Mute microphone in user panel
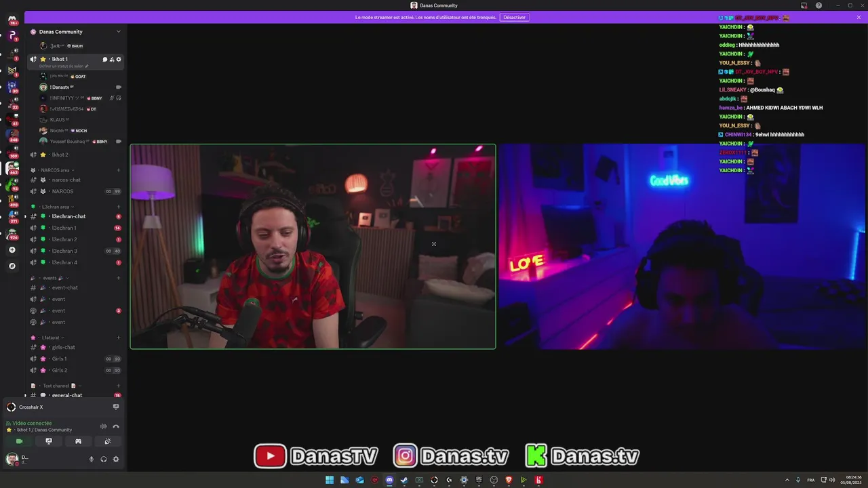This screenshot has height=488, width=868. pyautogui.click(x=92, y=460)
